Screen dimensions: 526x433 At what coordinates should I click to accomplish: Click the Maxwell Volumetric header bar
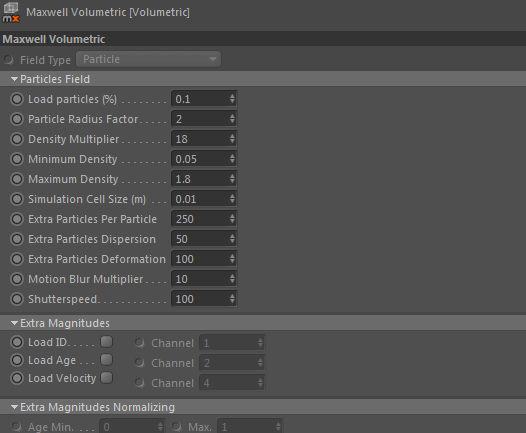(x=263, y=39)
